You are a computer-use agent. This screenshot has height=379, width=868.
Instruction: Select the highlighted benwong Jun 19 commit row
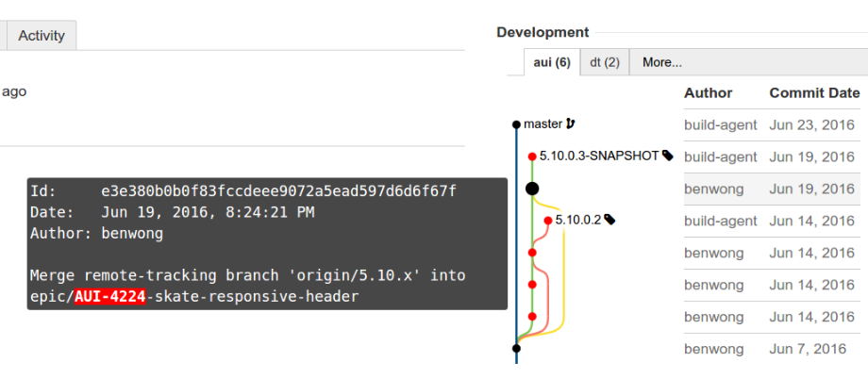coord(772,189)
